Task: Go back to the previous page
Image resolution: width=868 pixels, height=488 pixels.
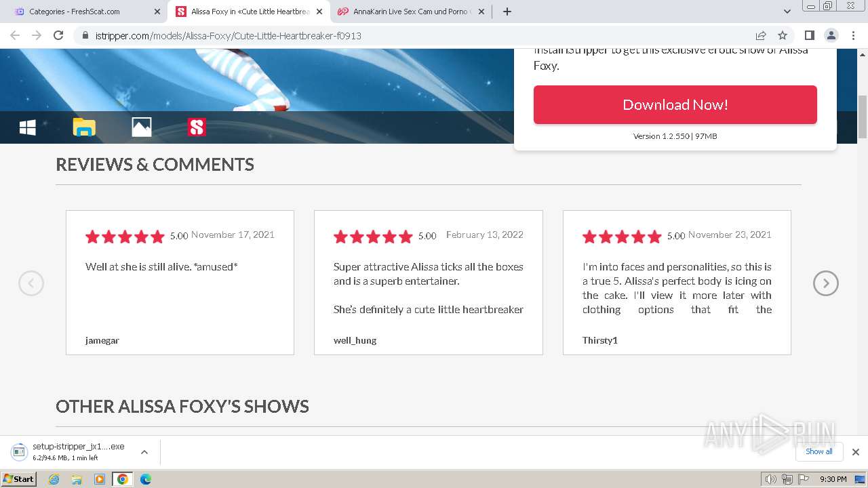Action: pos(15,35)
